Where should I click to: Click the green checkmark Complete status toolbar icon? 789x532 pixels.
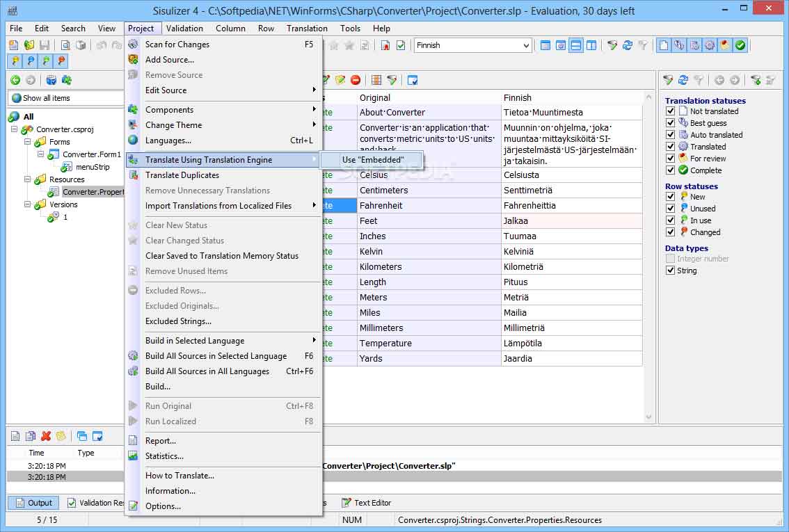pyautogui.click(x=740, y=45)
